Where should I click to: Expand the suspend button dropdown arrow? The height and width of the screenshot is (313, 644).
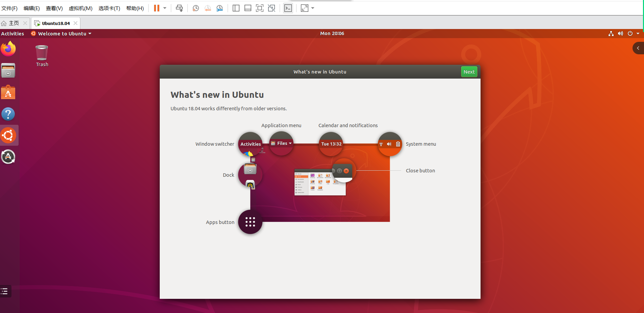click(164, 8)
